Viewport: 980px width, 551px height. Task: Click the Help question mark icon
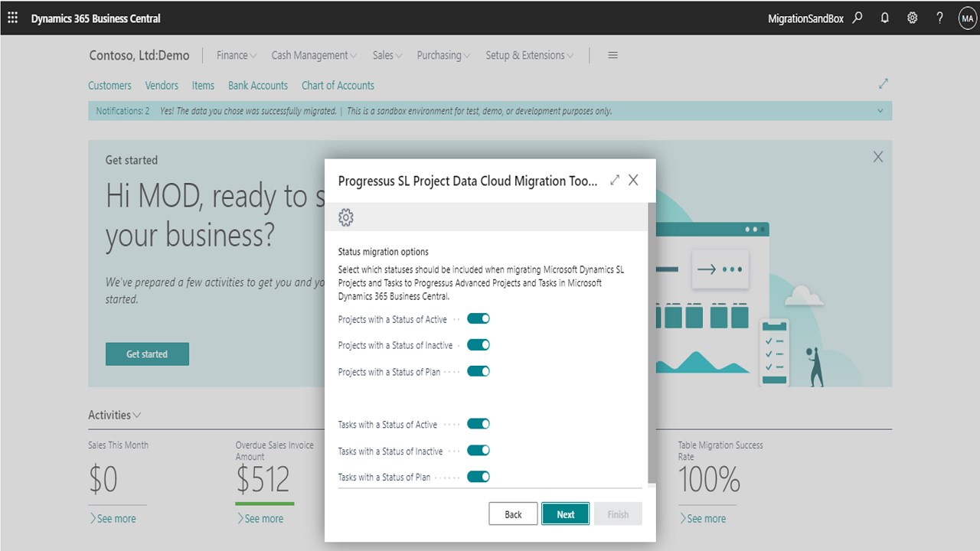coord(939,18)
